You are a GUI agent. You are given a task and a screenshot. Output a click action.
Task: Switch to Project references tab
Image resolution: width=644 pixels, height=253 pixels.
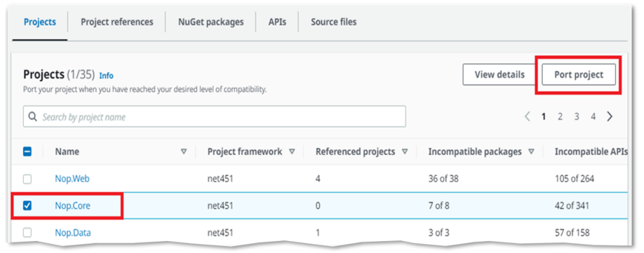116,22
